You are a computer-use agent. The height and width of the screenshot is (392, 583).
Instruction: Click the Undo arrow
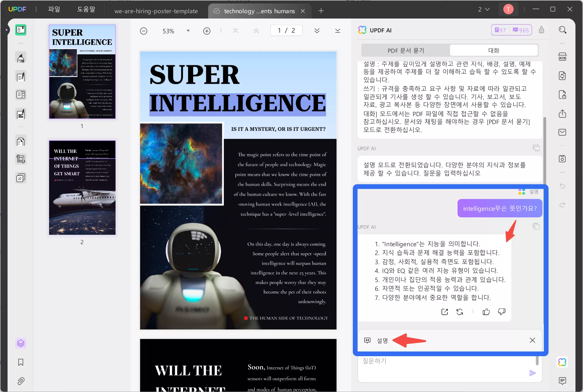562,186
